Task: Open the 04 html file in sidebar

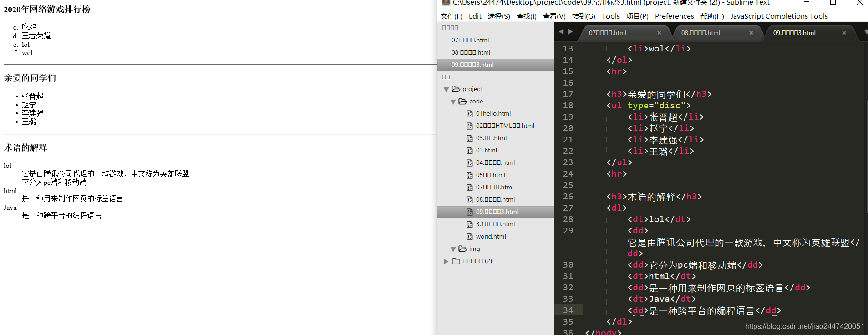Action: click(x=495, y=162)
